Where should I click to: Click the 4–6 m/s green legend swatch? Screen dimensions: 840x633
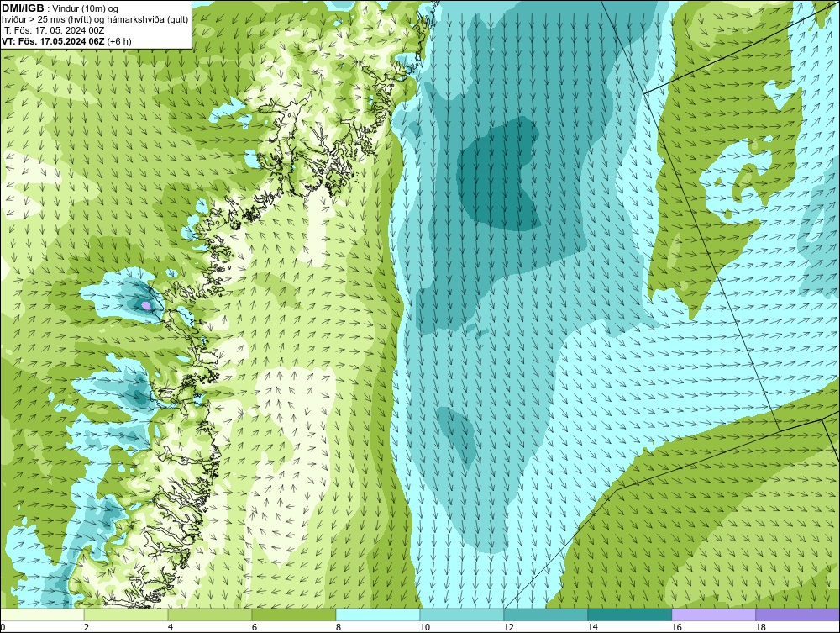(210, 615)
